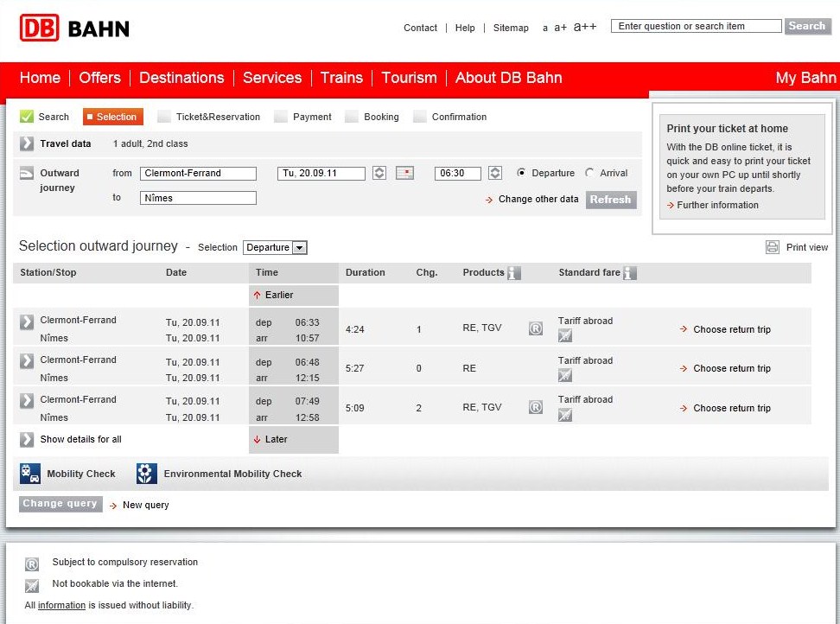Select larger font size 'a+'
The width and height of the screenshot is (840, 624).
point(560,28)
